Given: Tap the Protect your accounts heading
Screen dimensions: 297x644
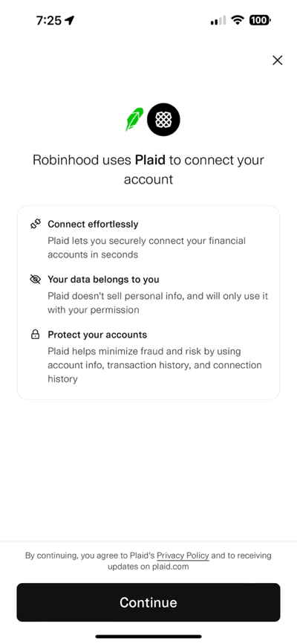Looking at the screenshot, I should point(97,335).
